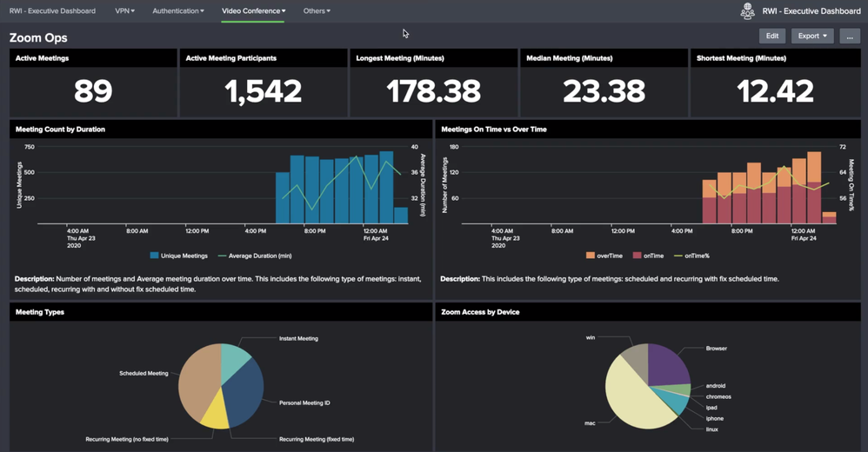This screenshot has height=452, width=868.
Task: Select the linux device label
Action: pos(712,429)
